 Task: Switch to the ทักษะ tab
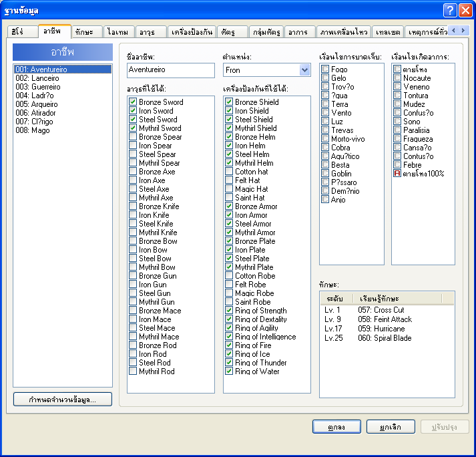tap(87, 32)
